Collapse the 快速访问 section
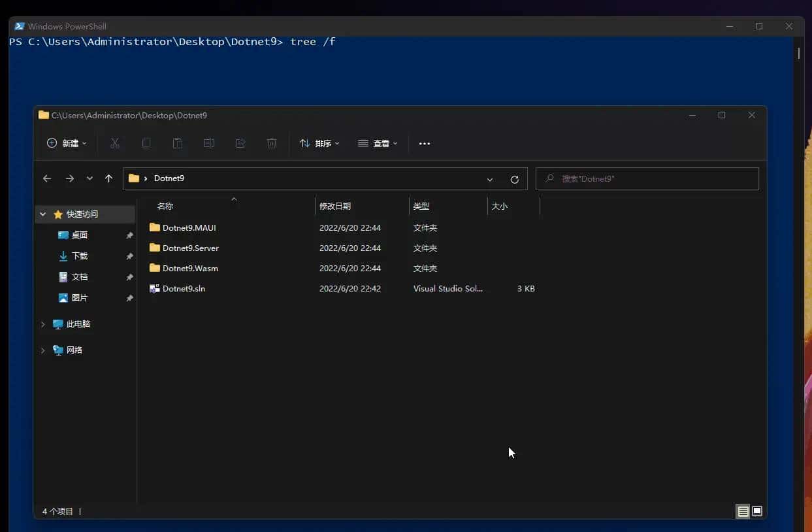The height and width of the screenshot is (532, 812). pos(42,214)
